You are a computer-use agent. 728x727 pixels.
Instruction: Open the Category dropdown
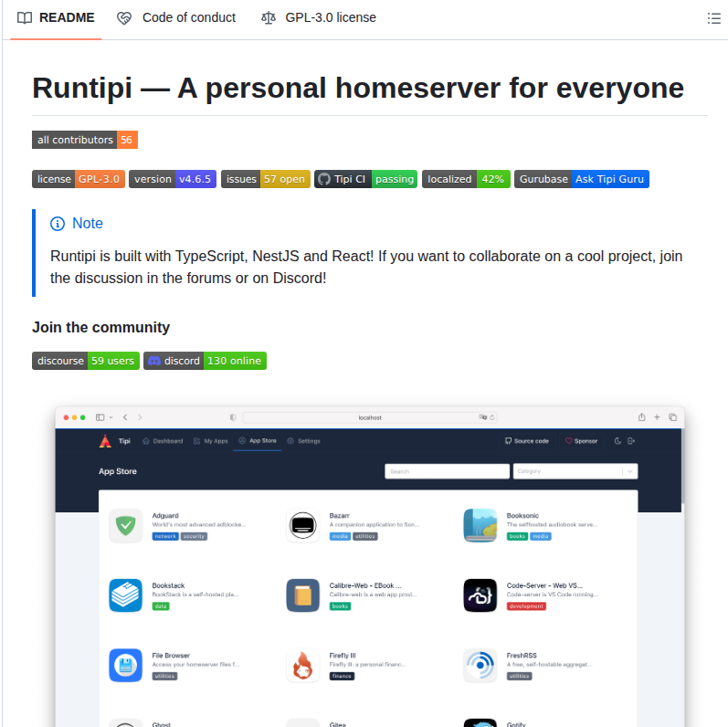pos(575,471)
